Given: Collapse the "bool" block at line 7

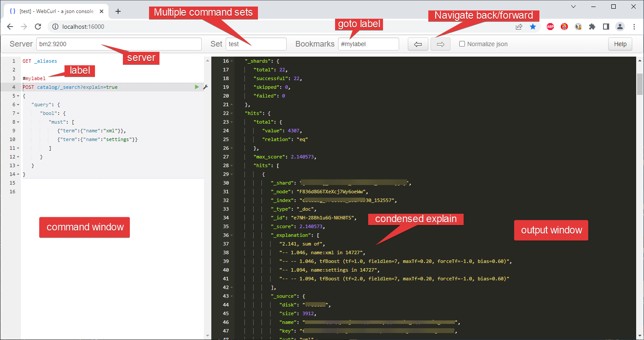Looking at the screenshot, I should pyautogui.click(x=18, y=113).
